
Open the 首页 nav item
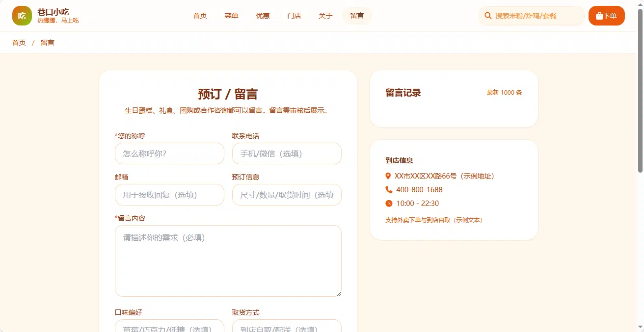200,16
